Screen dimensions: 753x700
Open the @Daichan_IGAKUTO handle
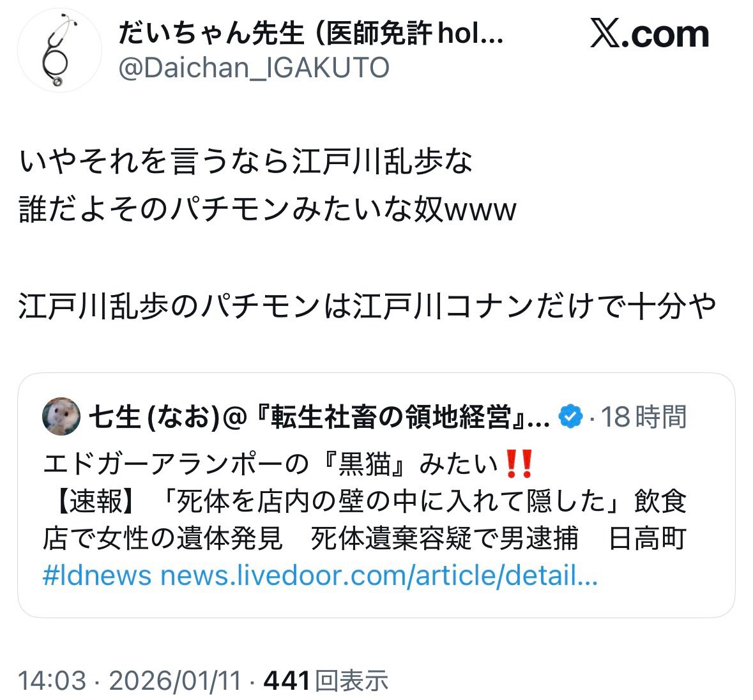254,68
